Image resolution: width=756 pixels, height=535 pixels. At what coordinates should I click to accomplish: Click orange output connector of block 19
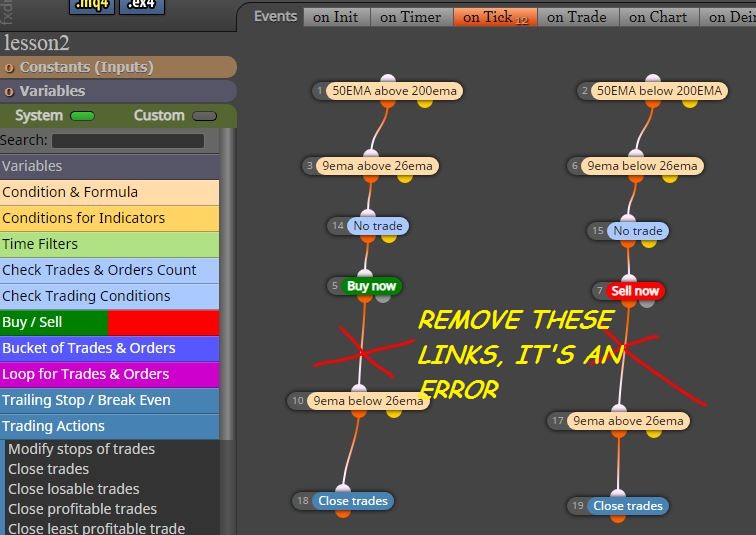(x=618, y=518)
